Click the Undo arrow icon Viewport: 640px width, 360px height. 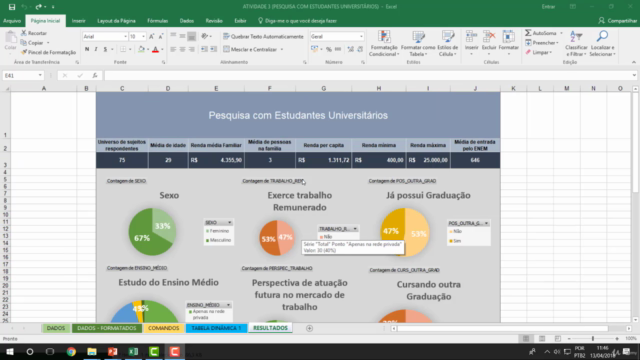24,7
